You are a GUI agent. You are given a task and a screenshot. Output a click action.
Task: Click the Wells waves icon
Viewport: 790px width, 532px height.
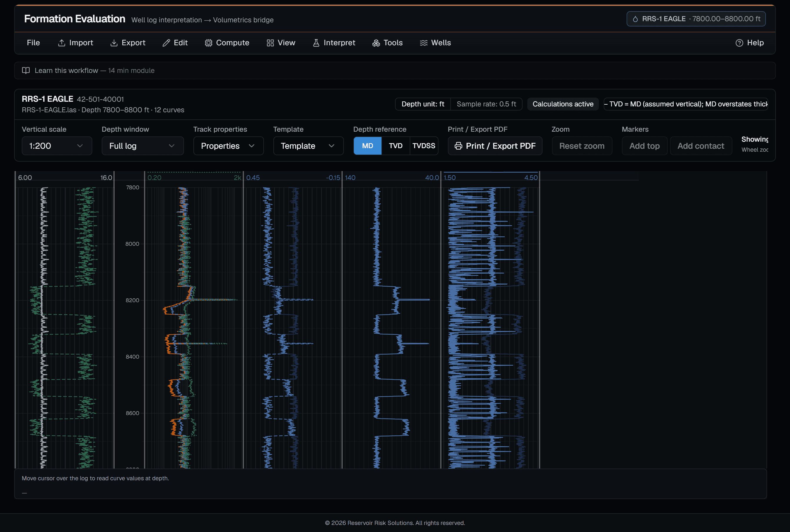[424, 43]
